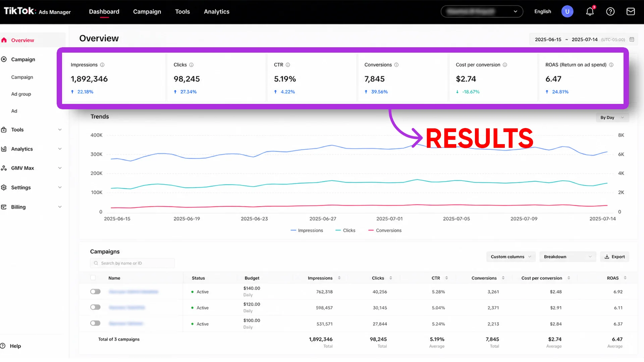
Task: Open the Custom columns dropdown
Action: [511, 257]
